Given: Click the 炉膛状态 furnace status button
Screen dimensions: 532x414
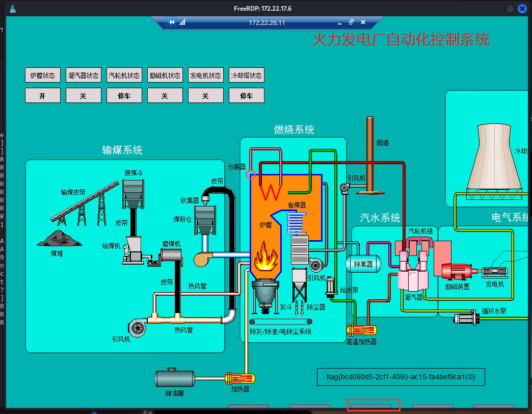Looking at the screenshot, I should coord(43,75).
